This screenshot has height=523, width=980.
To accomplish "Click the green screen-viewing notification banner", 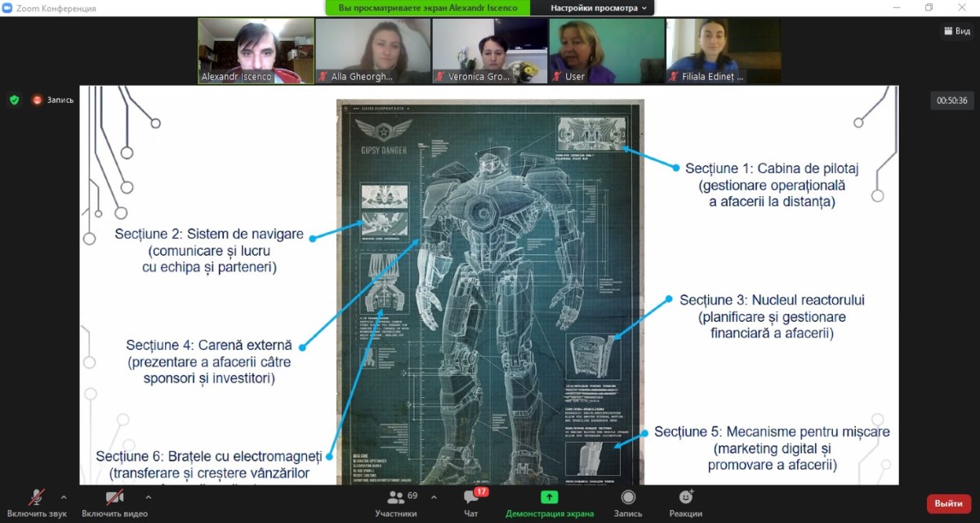I will 428,8.
